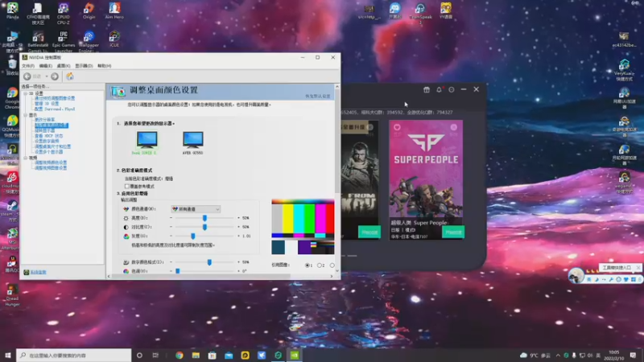The width and height of the screenshot is (644, 362).
Task: Click the floating avatar widget at bottom right
Action: pos(576,275)
